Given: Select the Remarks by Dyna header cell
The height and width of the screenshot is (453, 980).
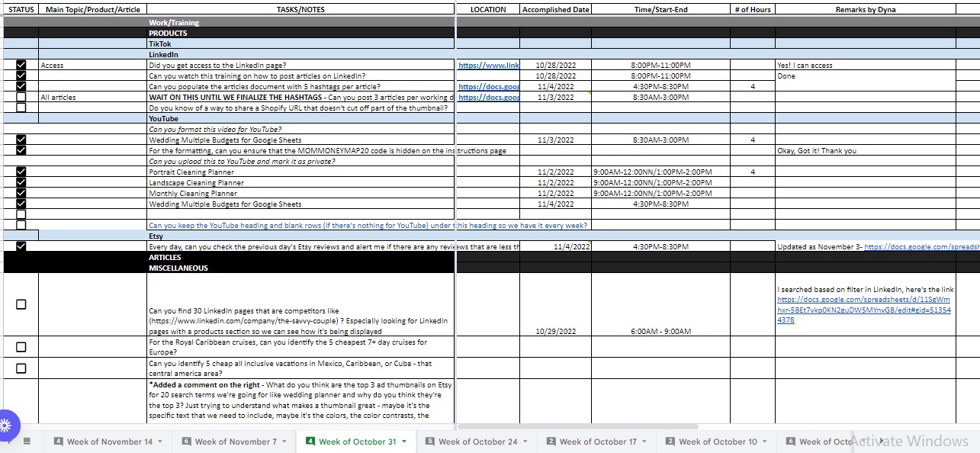Looking at the screenshot, I should pos(866,9).
